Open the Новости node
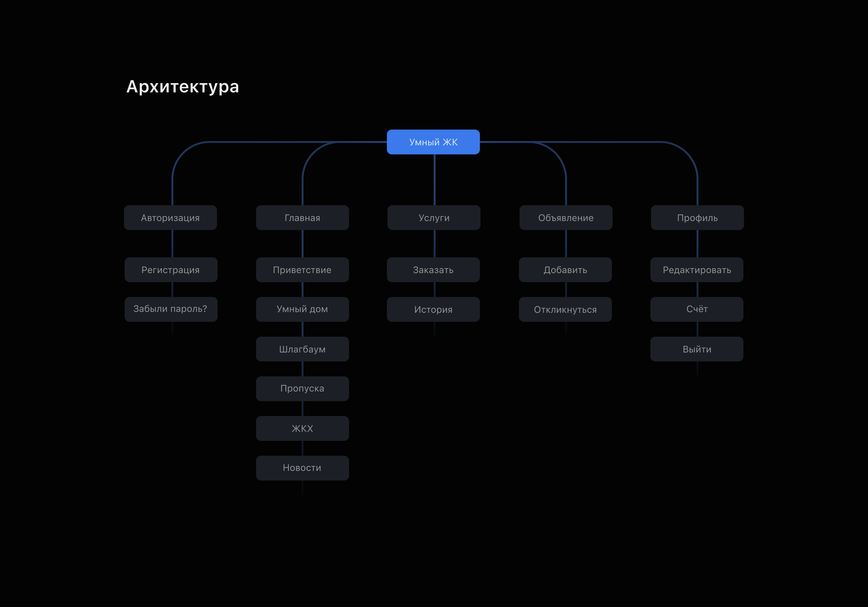This screenshot has height=607, width=868. click(x=302, y=468)
